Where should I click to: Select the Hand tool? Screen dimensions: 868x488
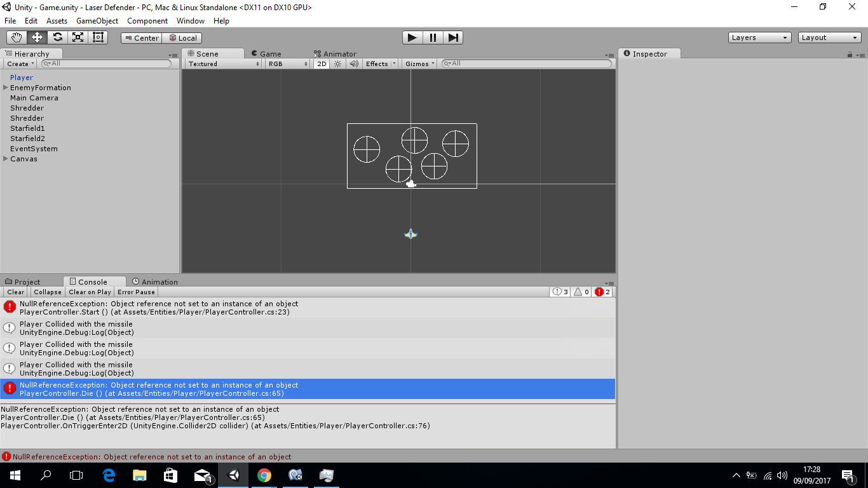(16, 37)
